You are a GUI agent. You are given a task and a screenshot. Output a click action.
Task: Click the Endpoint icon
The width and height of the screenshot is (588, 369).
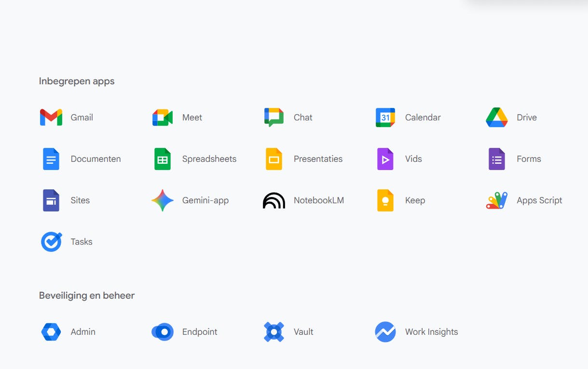tap(163, 332)
